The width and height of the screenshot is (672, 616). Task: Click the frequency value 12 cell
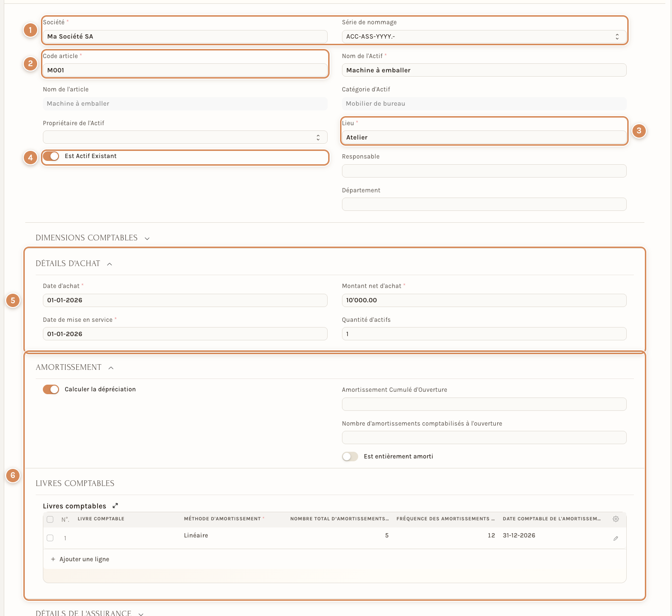[x=446, y=538]
